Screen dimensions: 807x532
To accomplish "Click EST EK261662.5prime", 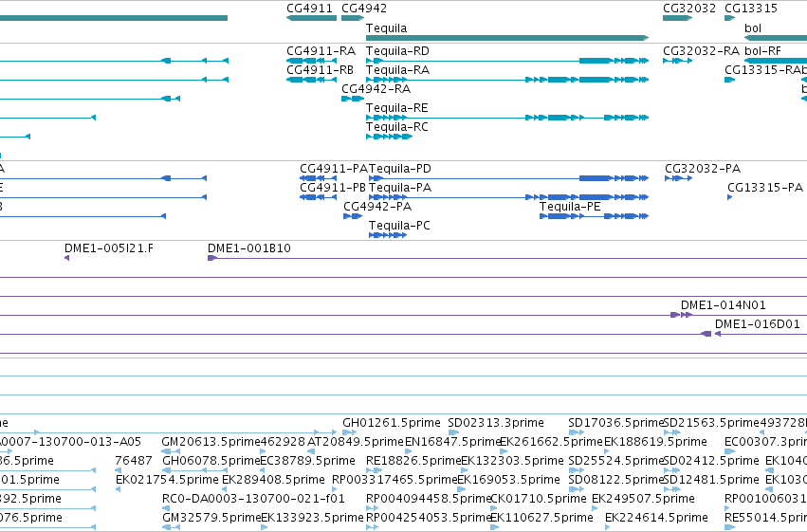I will click(551, 442).
